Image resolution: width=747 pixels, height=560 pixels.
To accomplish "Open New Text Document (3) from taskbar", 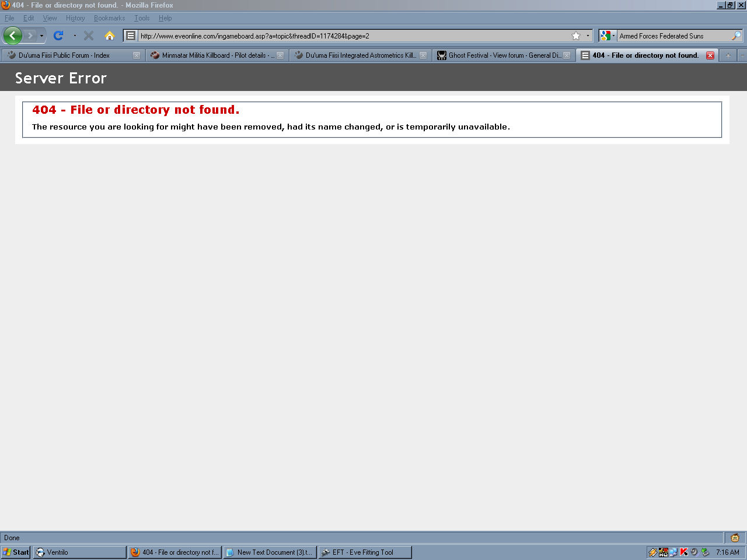I will [270, 552].
